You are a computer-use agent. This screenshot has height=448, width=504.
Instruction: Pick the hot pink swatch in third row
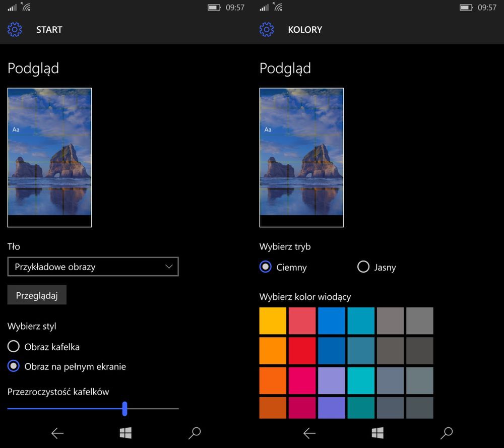pos(302,380)
